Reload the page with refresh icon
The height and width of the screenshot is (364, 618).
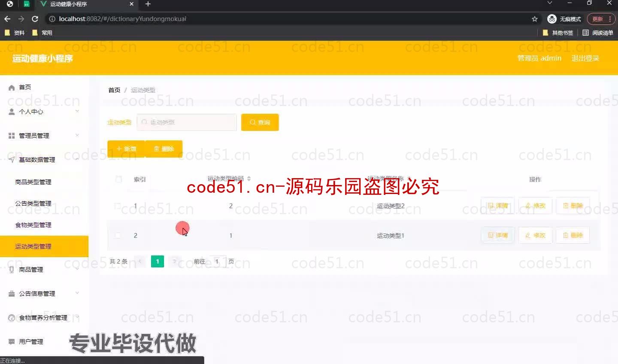35,19
